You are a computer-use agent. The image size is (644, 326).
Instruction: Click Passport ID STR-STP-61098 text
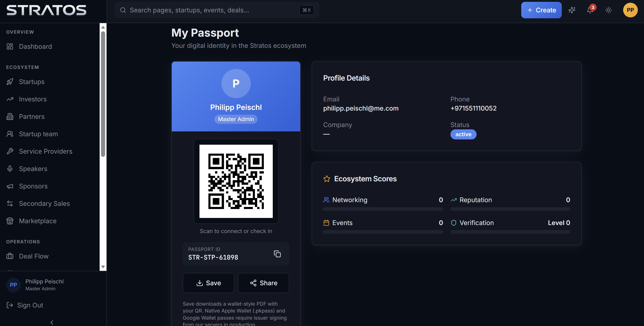(x=213, y=257)
